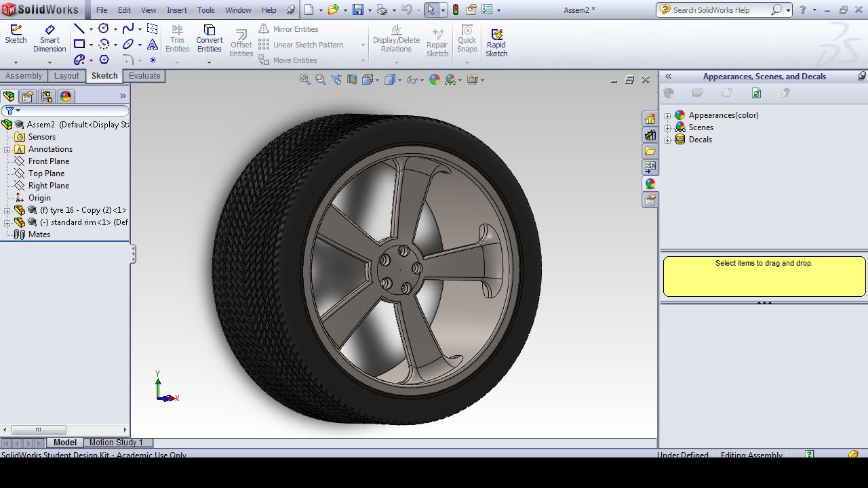868x488 pixels.
Task: Open the FeatureManager design tree tab
Action: click(9, 96)
